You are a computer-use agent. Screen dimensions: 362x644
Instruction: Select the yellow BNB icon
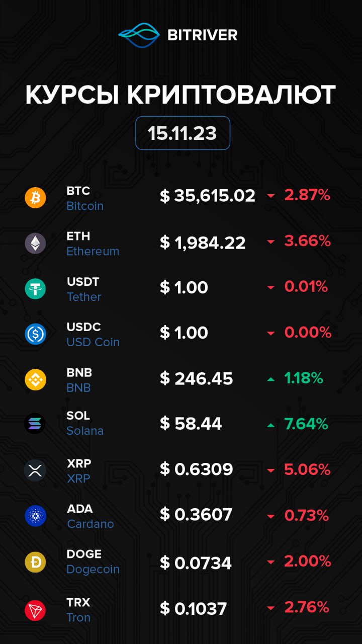pyautogui.click(x=35, y=379)
